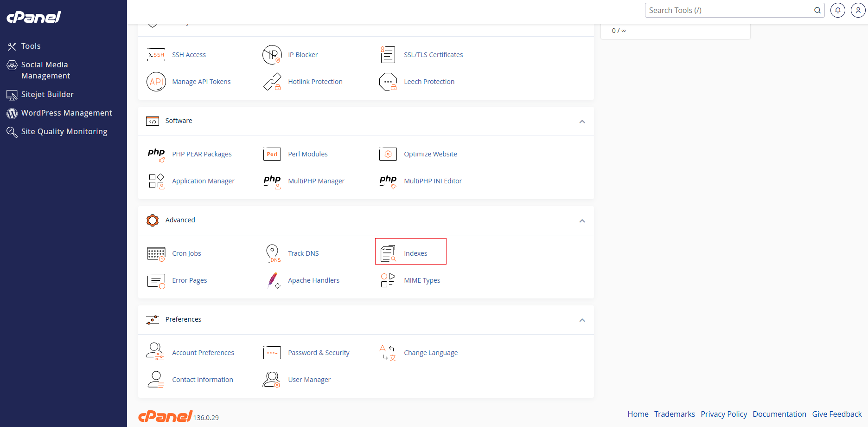
Task: Open the SSH Access icon
Action: 156,55
